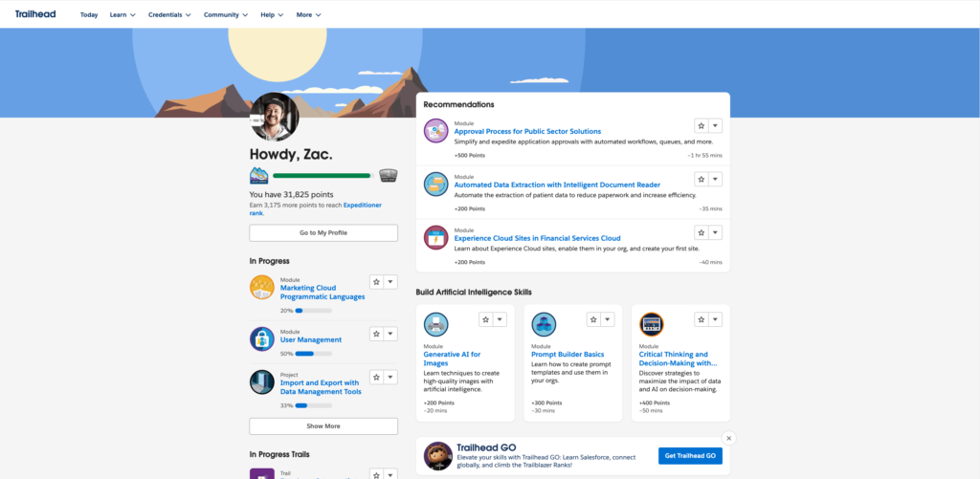Open the In Progress Trails trail icon
This screenshot has width=980, height=479.
point(262,474)
